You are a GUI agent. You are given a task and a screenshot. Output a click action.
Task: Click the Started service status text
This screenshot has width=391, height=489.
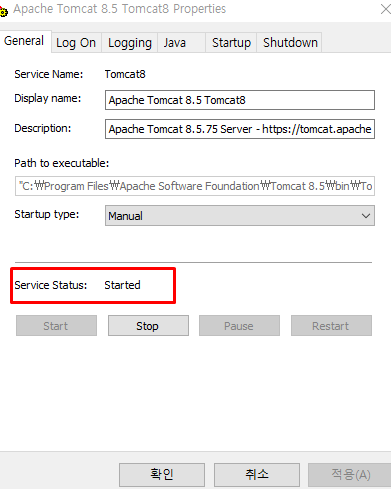122,285
